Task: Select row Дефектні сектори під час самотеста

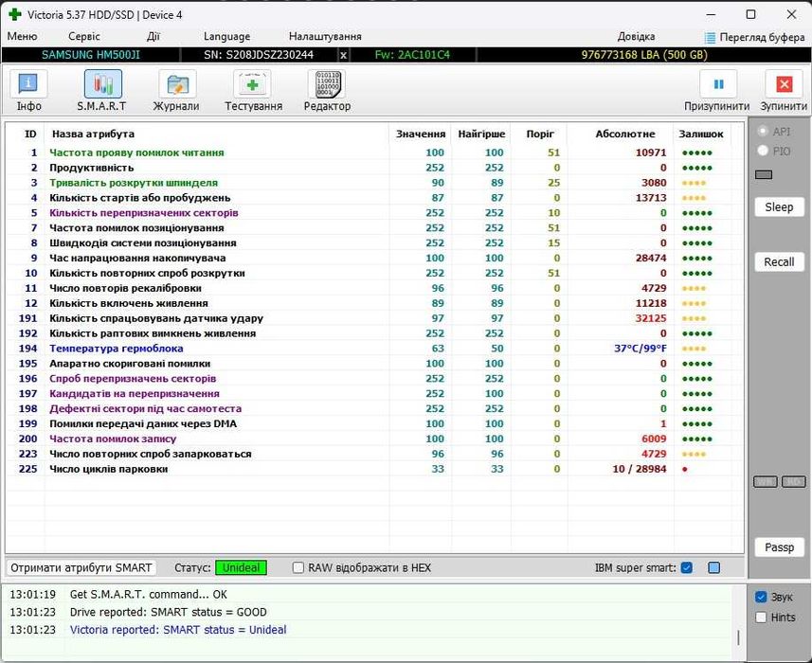Action: pyautogui.click(x=375, y=409)
